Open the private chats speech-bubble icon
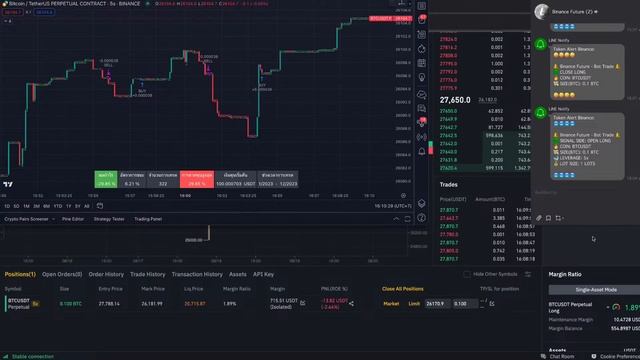This screenshot has width=640, height=360. point(422,108)
